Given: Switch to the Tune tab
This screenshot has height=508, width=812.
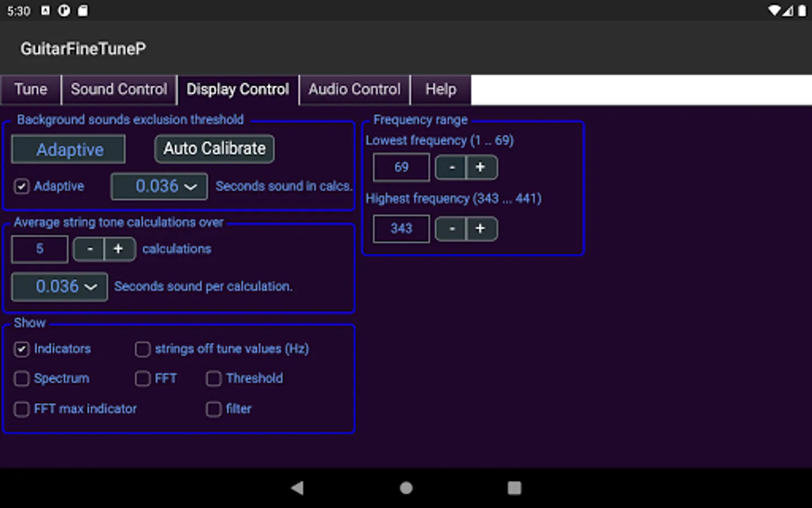Looking at the screenshot, I should point(30,90).
